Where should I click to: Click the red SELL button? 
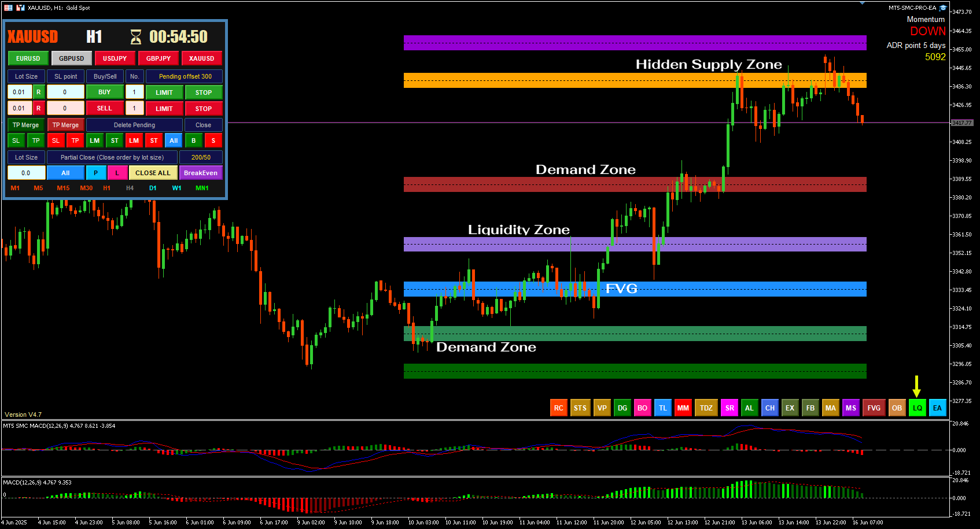[104, 108]
